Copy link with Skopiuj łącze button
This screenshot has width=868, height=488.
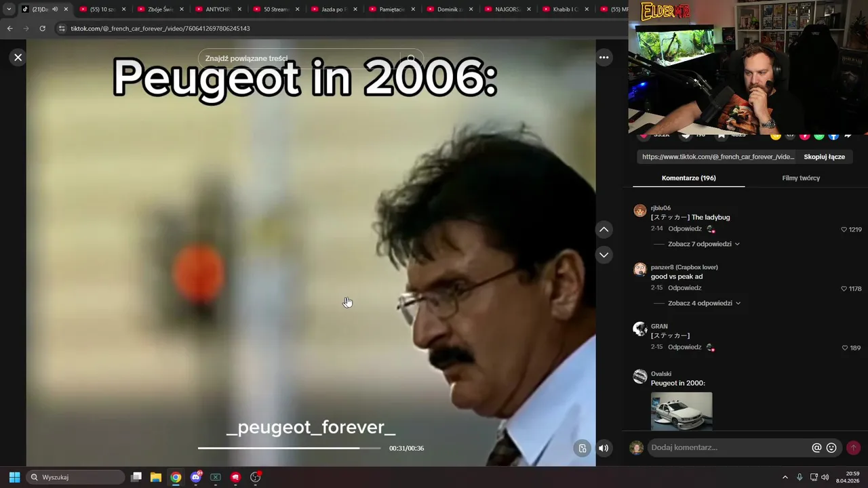824,157
